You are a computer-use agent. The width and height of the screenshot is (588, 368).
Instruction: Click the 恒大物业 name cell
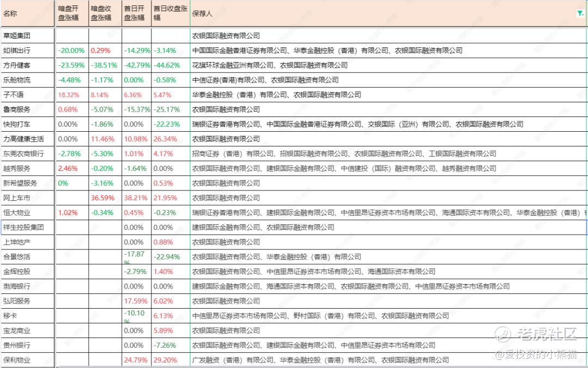coord(28,213)
